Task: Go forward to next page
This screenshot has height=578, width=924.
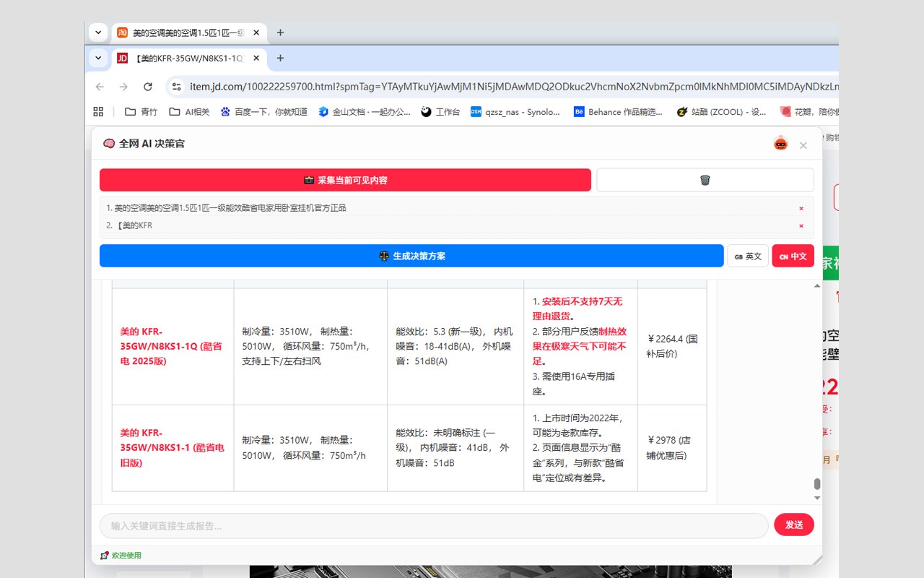Action: click(123, 87)
